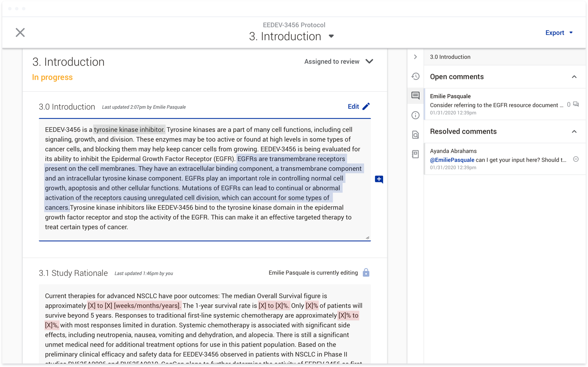588x367 pixels.
Task: Close the protocol editor with X icon
Action: pyautogui.click(x=20, y=33)
